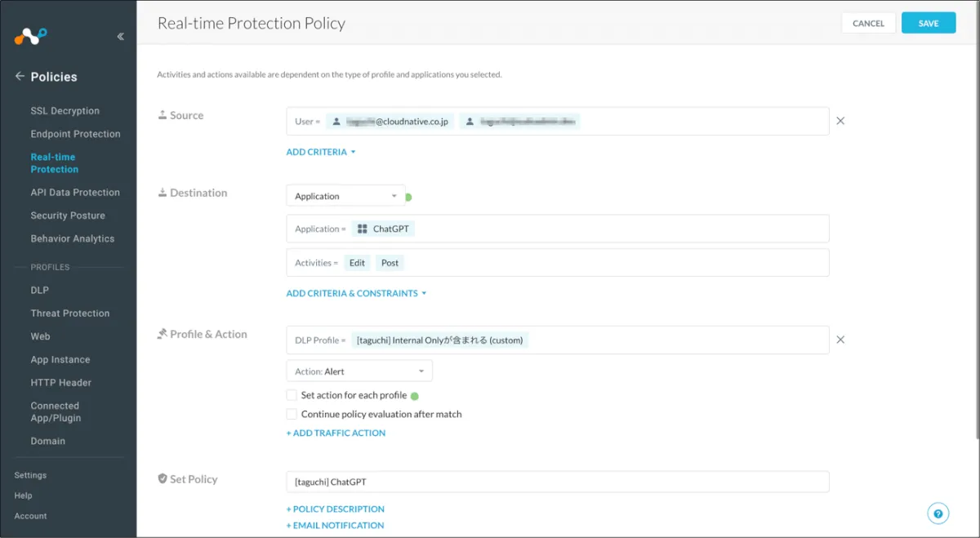Expand ADD CRITERIA under Source
The width and height of the screenshot is (980, 538).
coord(321,152)
